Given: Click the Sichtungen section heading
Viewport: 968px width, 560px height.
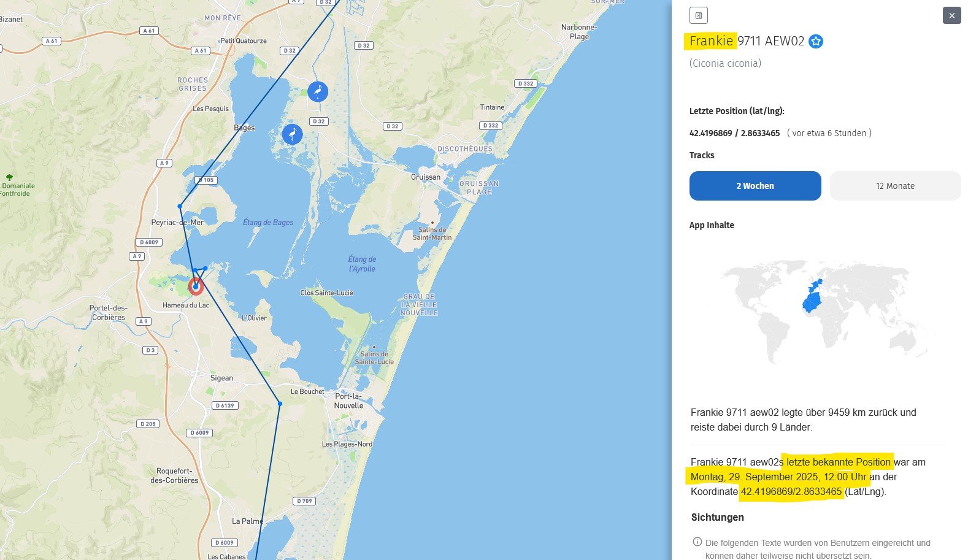Looking at the screenshot, I should point(717,517).
